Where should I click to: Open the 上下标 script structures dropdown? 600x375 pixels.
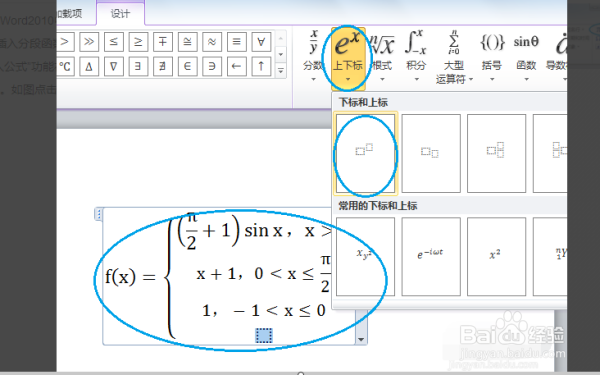pyautogui.click(x=347, y=58)
